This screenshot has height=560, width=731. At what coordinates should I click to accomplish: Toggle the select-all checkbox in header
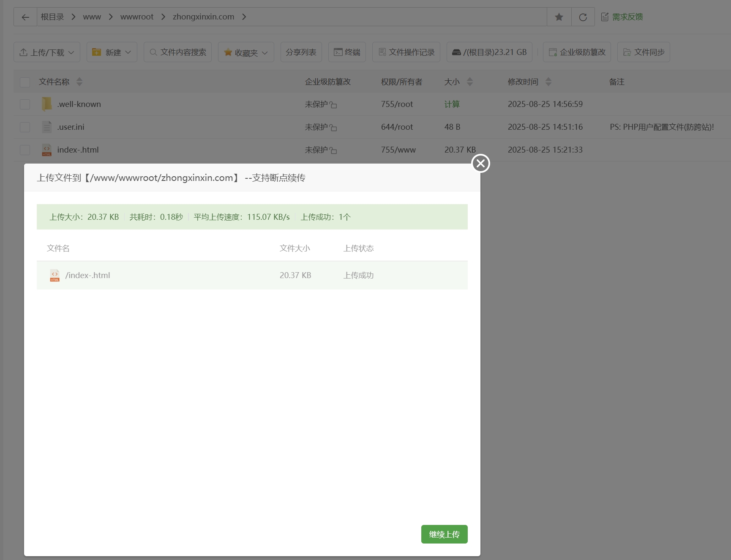pyautogui.click(x=25, y=82)
